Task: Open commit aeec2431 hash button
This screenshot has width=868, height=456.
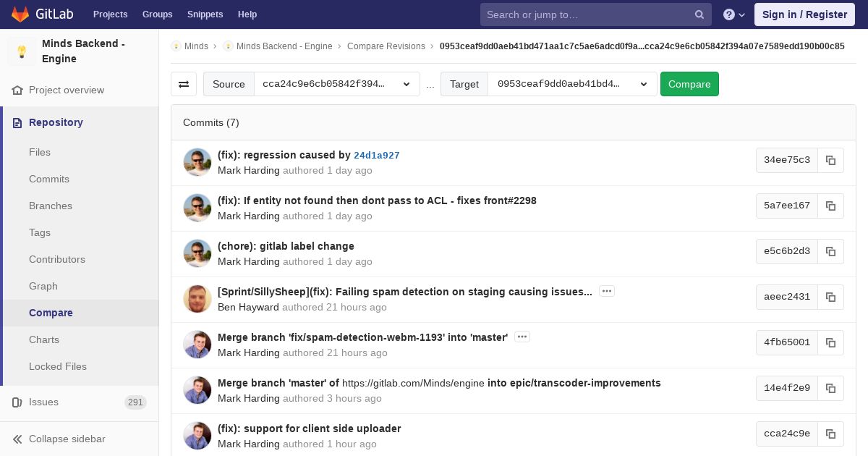Action: pos(787,297)
